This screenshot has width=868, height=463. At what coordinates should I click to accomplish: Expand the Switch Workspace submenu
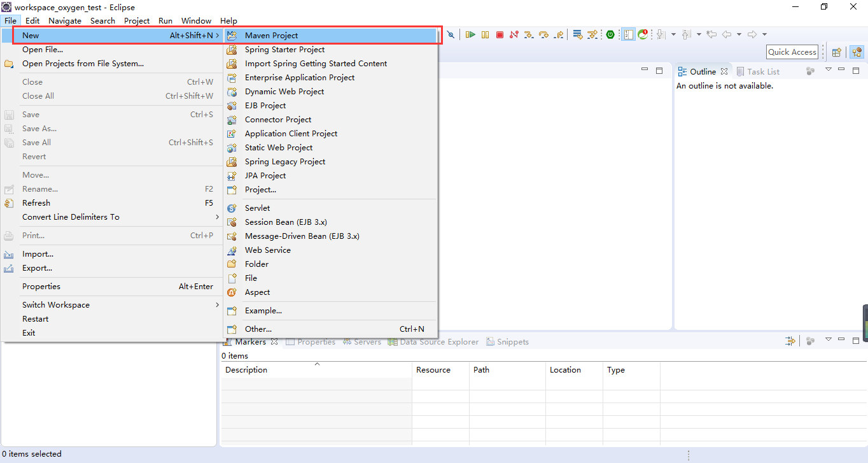pyautogui.click(x=111, y=304)
